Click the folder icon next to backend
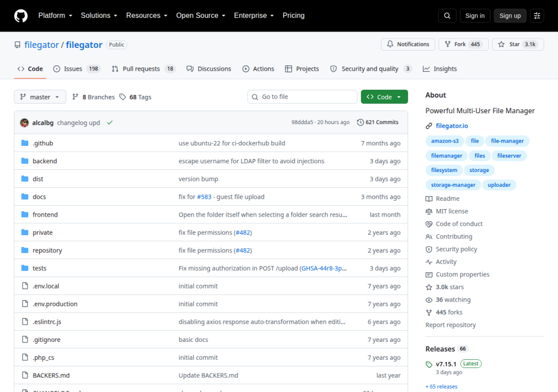 pyautogui.click(x=25, y=161)
